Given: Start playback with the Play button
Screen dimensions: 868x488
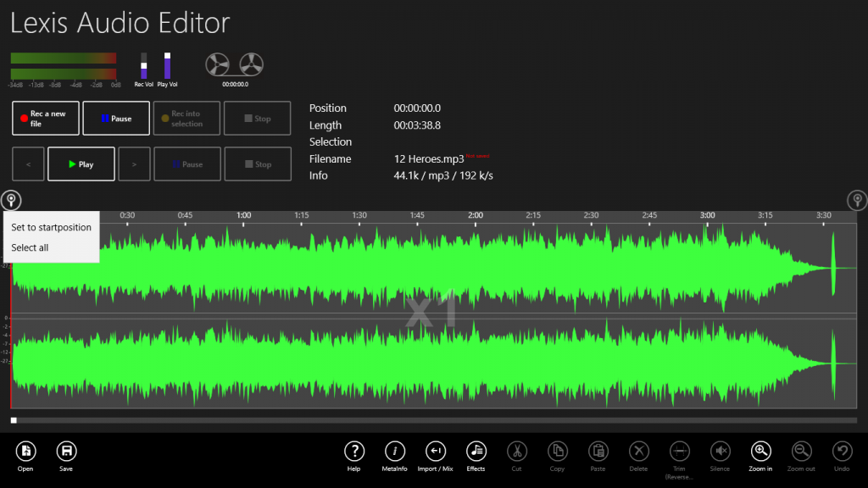Looking at the screenshot, I should [81, 164].
